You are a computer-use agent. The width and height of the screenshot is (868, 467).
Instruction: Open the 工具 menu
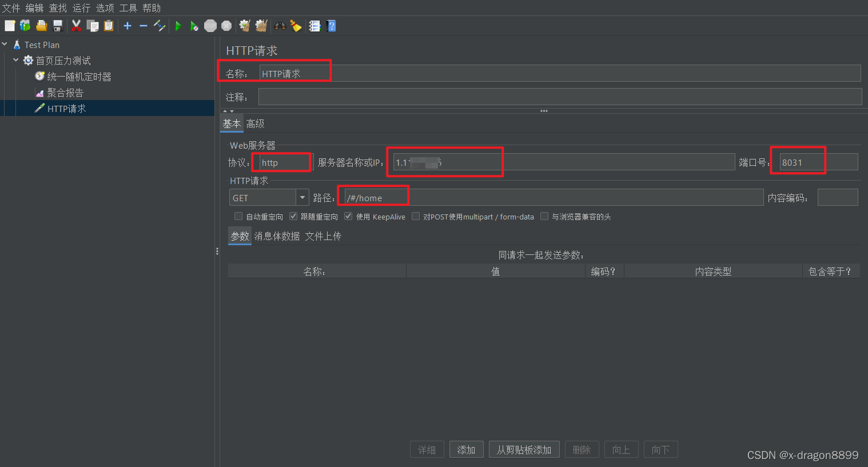coord(128,8)
